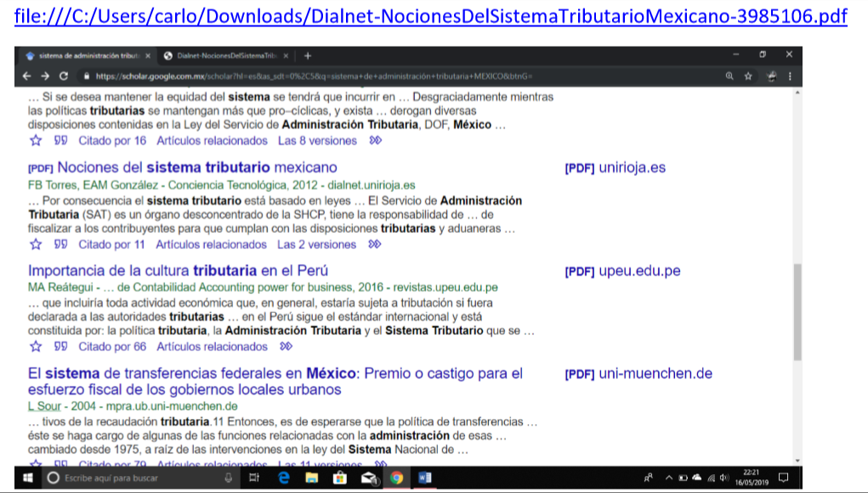Click the cite quote icon for 'Importancia de la cultura tributaria'
The height and width of the screenshot is (493, 868).
(x=60, y=347)
